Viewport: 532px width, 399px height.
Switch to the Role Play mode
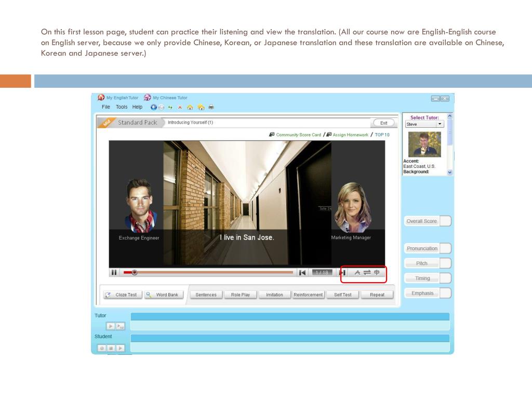pyautogui.click(x=241, y=295)
